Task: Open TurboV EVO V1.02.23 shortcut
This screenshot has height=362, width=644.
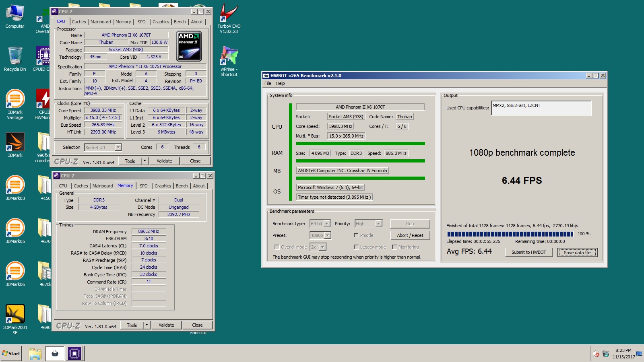Action: click(229, 19)
